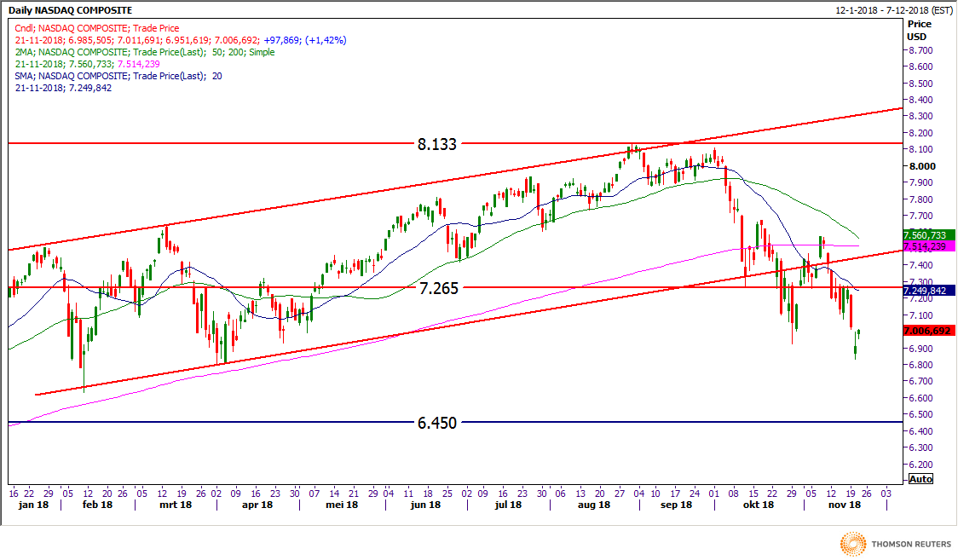Click the SMA 20 legend entry

click(x=117, y=76)
